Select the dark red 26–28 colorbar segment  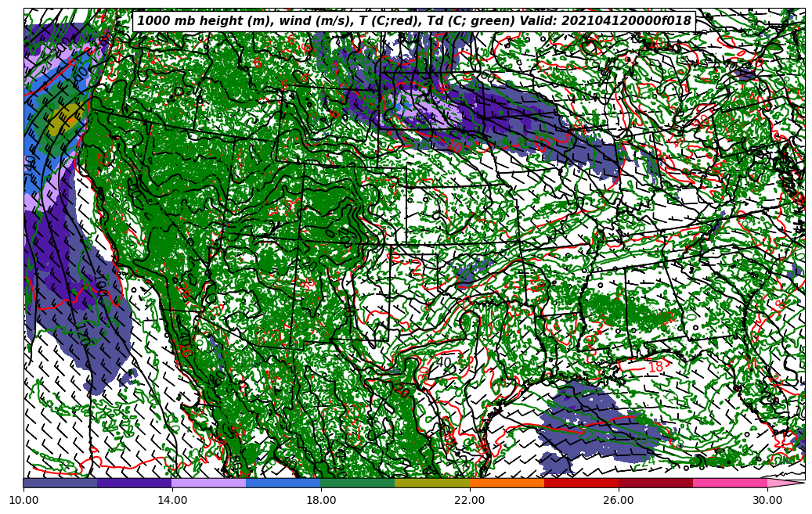point(655,483)
